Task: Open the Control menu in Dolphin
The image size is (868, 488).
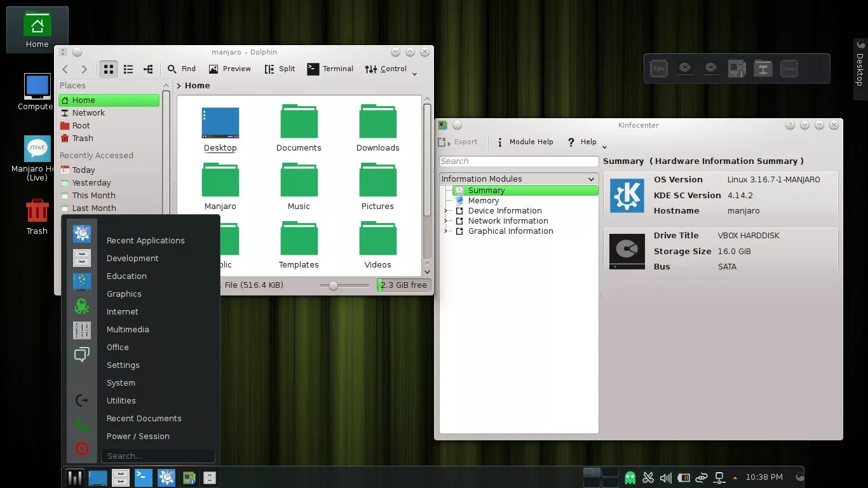Action: tap(386, 69)
